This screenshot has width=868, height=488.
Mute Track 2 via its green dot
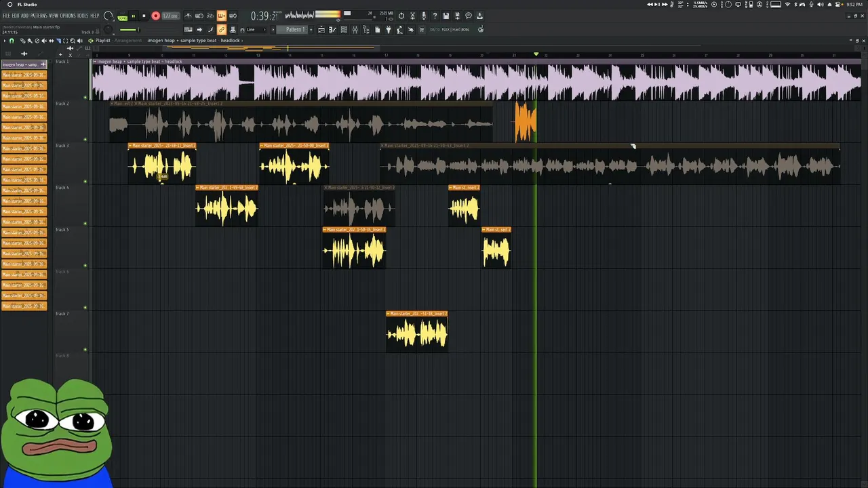pos(85,140)
